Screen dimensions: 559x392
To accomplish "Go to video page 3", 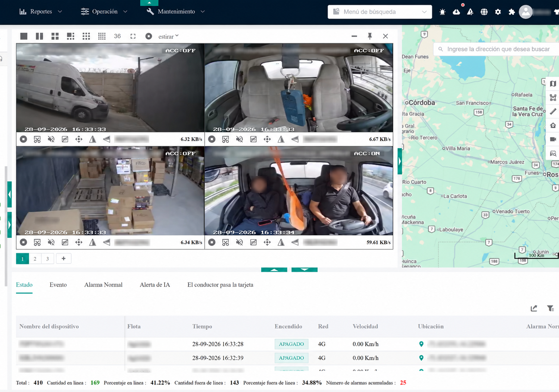I will point(47,259).
